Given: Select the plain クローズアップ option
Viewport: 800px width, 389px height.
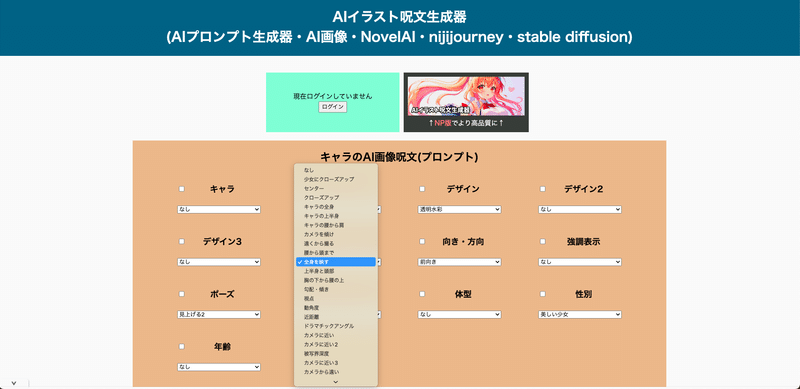Looking at the screenshot, I should pyautogui.click(x=336, y=198).
